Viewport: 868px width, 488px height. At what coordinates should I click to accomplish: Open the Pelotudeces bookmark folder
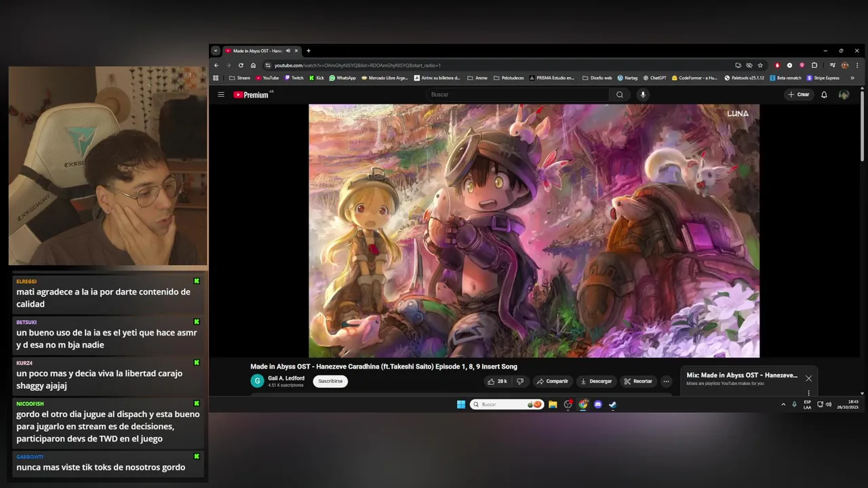[x=509, y=78]
